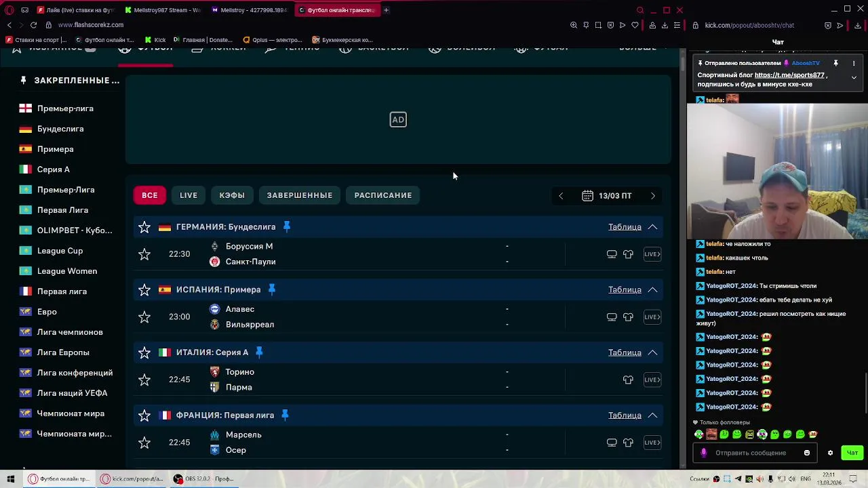
Task: Open Kick bookmark in bookmarks bar
Action: [155, 40]
